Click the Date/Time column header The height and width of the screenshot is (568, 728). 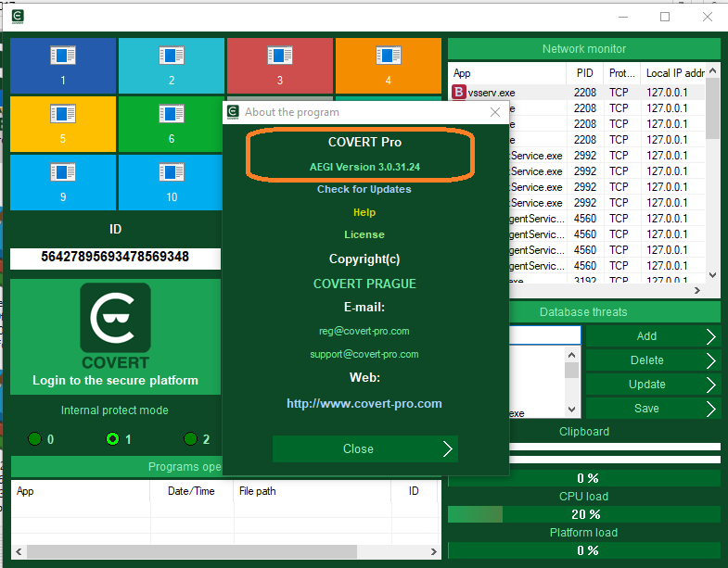191,491
